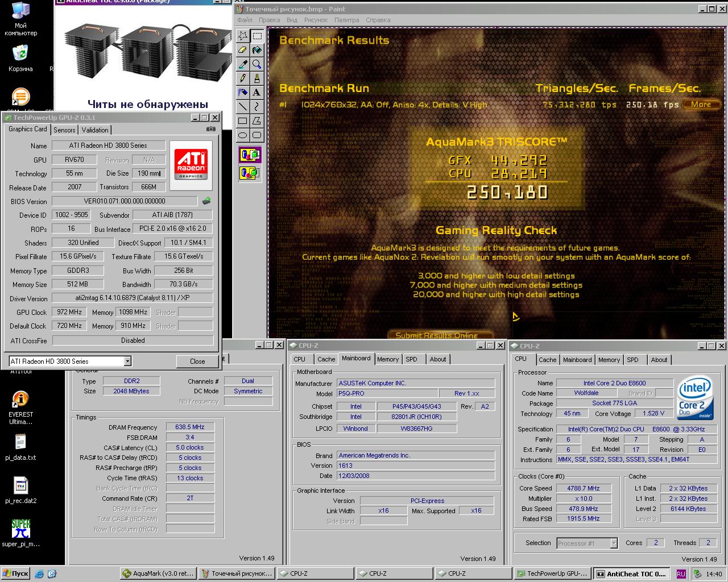This screenshot has width=728, height=582.
Task: Click the GPU-Z screenshot camera icon
Action: [x=211, y=129]
